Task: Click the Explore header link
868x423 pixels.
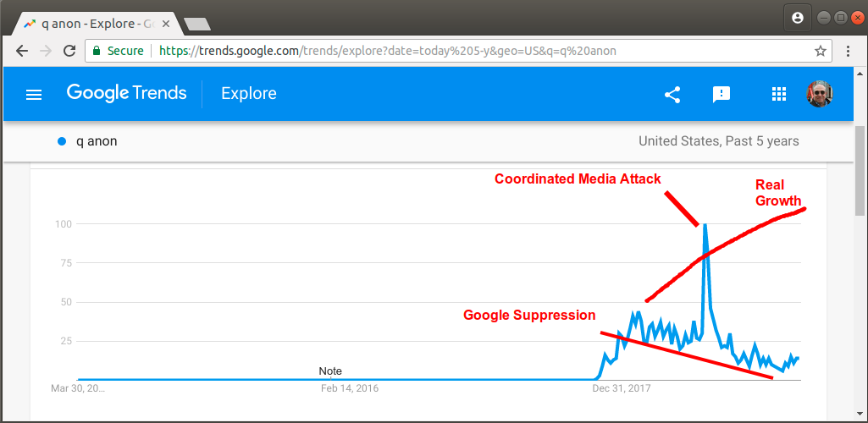Action: 249,93
